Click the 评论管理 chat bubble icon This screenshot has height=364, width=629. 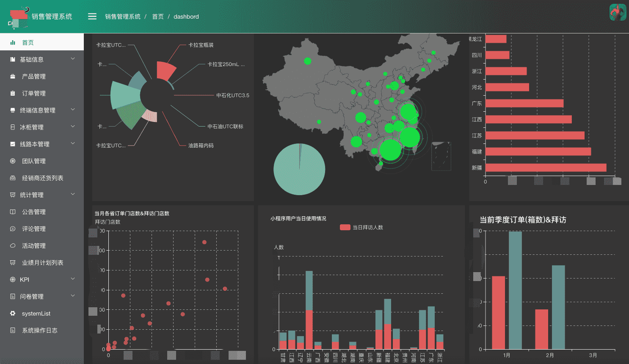13,229
